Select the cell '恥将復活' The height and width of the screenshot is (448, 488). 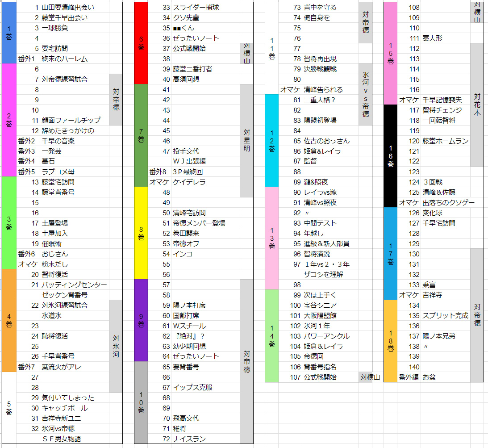pyautogui.click(x=75, y=336)
